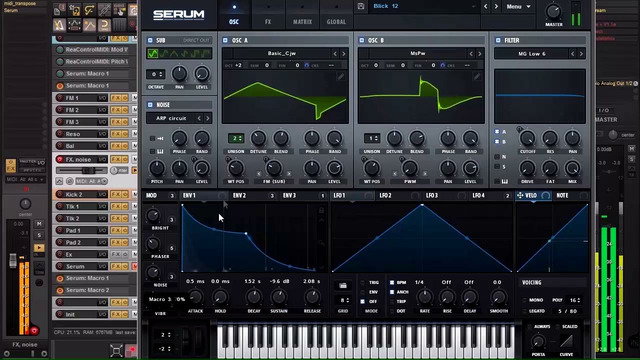Click the mixer strip play-arrow icon
The width and height of the screenshot is (640, 360).
pos(39,248)
